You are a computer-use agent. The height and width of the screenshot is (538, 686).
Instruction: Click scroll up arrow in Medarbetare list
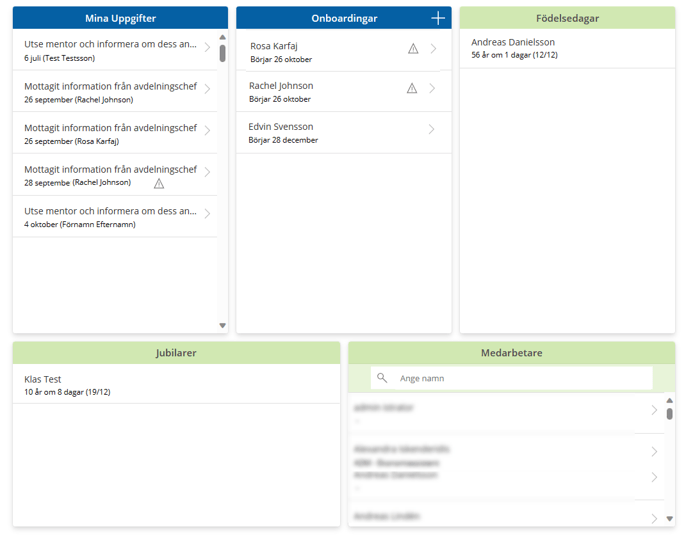tap(669, 400)
